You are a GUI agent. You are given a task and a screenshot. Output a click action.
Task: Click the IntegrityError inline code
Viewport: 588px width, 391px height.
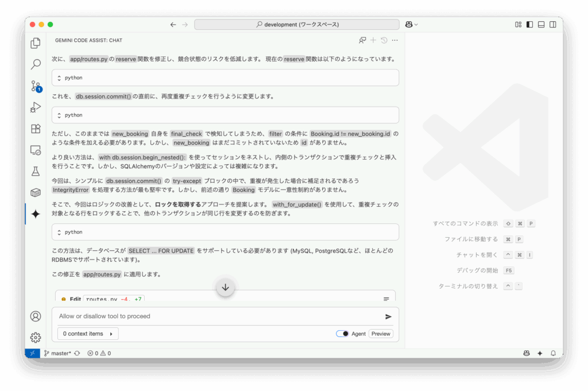(71, 189)
